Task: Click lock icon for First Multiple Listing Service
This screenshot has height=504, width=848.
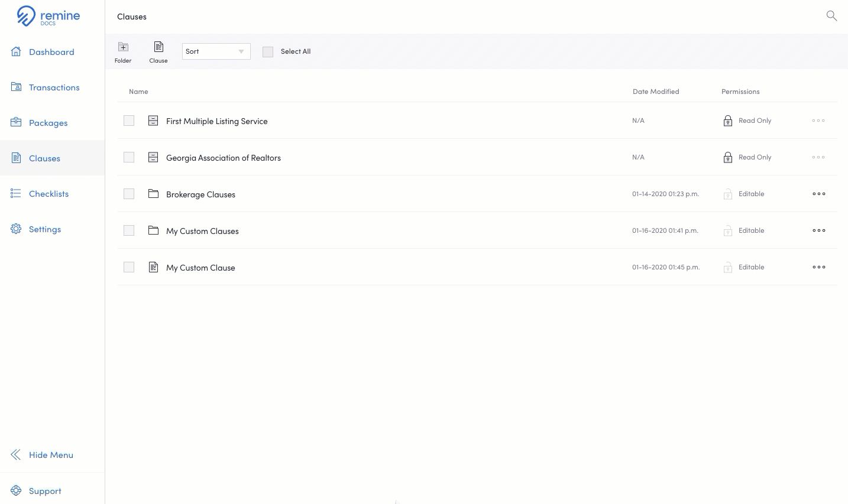Action: pyautogui.click(x=728, y=121)
